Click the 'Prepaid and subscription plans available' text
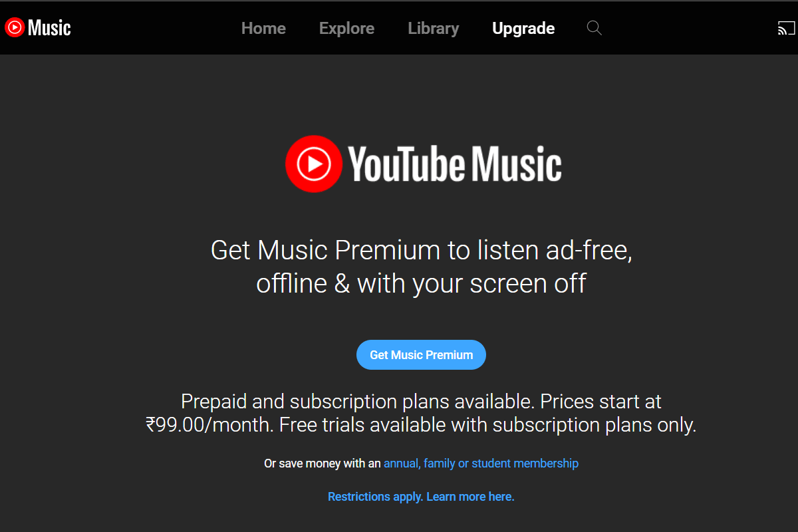The height and width of the screenshot is (532, 798). pyautogui.click(x=355, y=402)
